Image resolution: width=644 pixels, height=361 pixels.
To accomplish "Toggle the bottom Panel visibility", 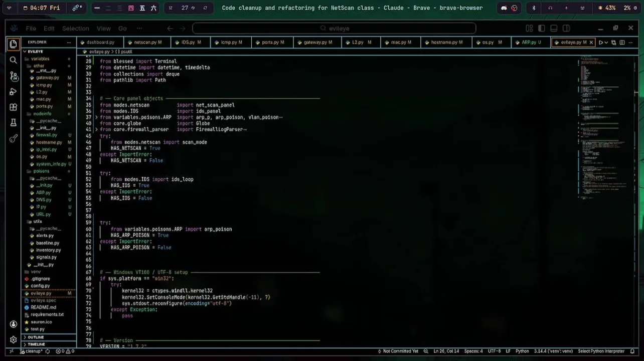I will pos(554,29).
